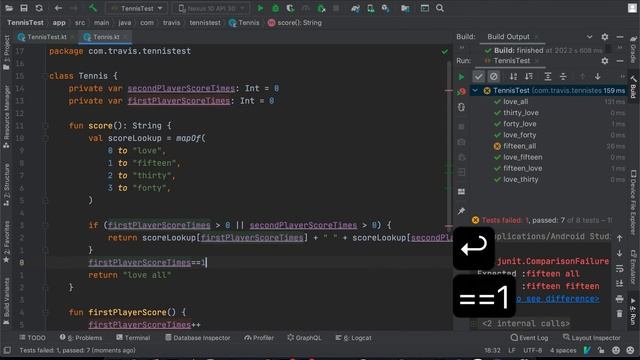This screenshot has height=360, width=640.
Task: Click the Search Everywhere magnifier icon
Action: click(440, 8)
